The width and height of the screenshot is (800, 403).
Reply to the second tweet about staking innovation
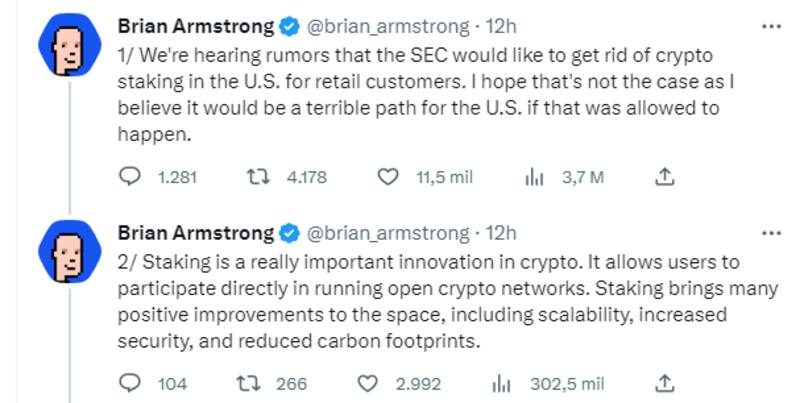131,383
